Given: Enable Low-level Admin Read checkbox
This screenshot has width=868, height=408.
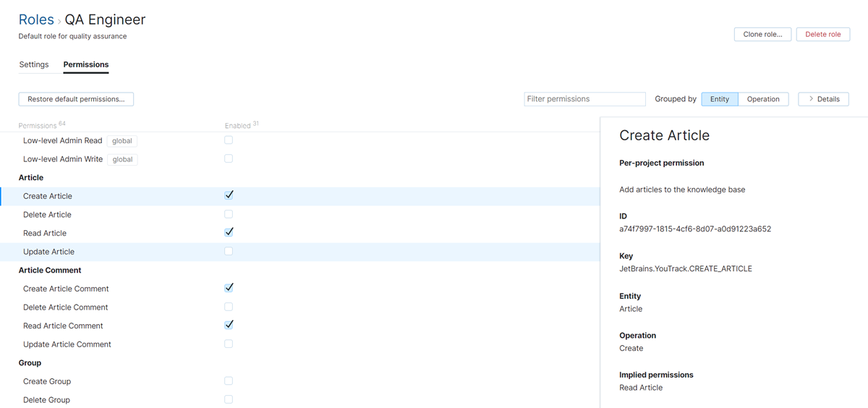Looking at the screenshot, I should (x=229, y=140).
